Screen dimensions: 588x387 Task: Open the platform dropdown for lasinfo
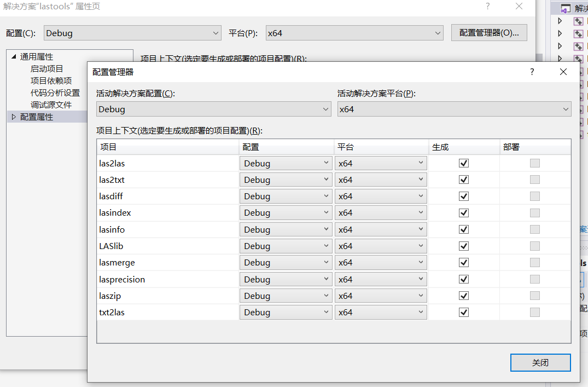[x=420, y=229]
